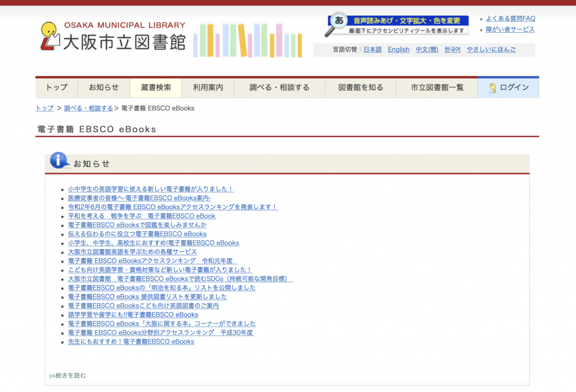Open the 語学学習や留学にも notice link

coord(133,315)
